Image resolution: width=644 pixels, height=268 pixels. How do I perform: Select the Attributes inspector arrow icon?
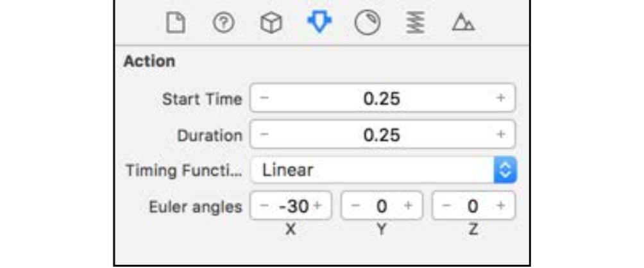point(319,23)
